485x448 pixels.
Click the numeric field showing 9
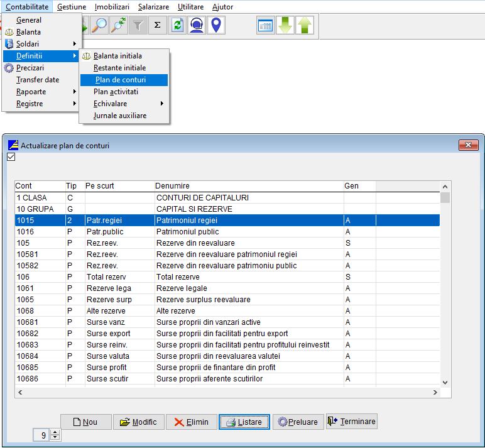tap(41, 435)
